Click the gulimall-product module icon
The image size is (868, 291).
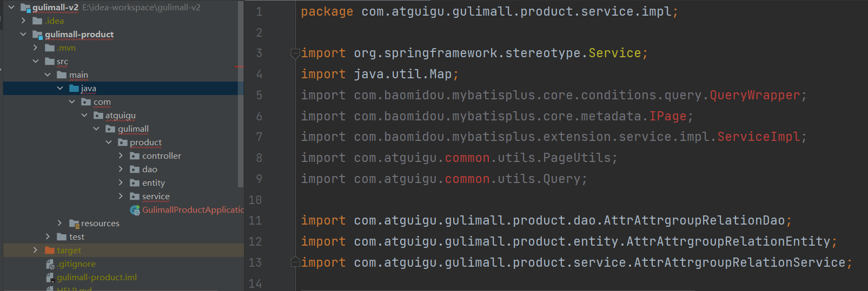37,35
